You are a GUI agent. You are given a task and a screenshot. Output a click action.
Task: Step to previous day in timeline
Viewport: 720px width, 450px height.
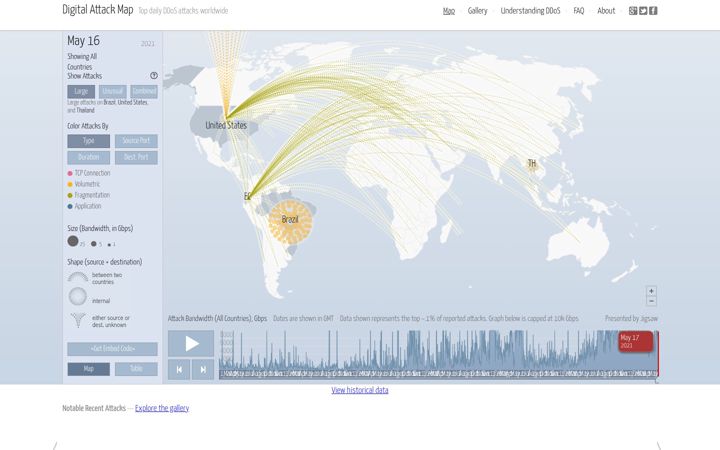(179, 370)
